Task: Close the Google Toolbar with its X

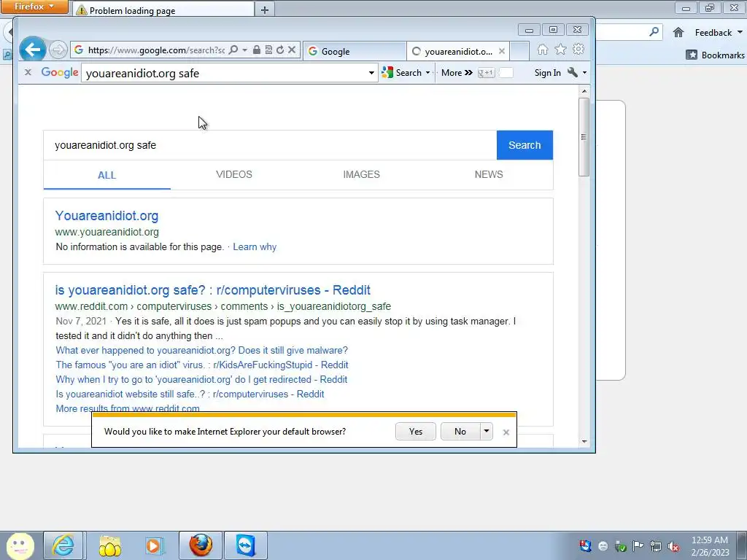Action: pos(28,72)
